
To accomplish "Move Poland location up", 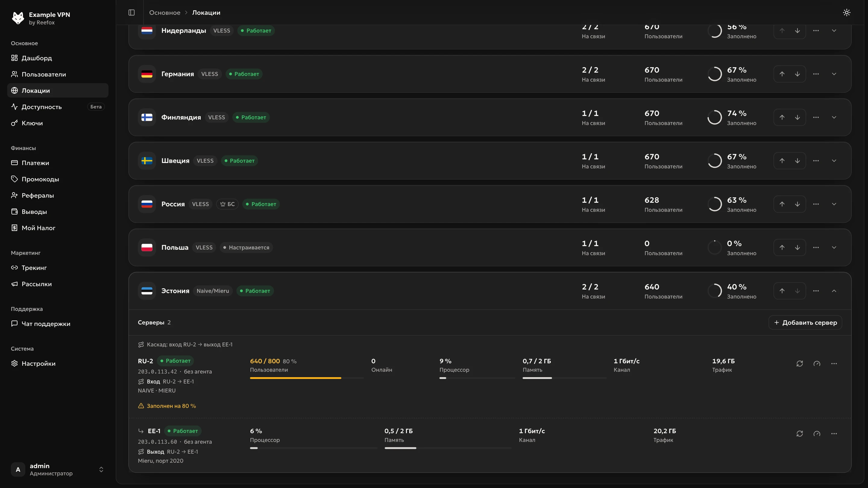I will [x=782, y=248].
